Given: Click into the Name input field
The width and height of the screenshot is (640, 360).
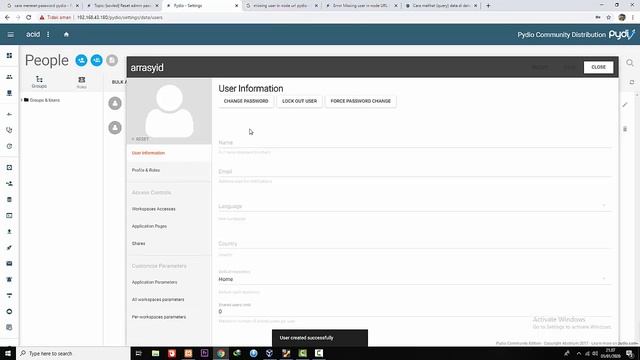Looking at the screenshot, I should point(415,142).
